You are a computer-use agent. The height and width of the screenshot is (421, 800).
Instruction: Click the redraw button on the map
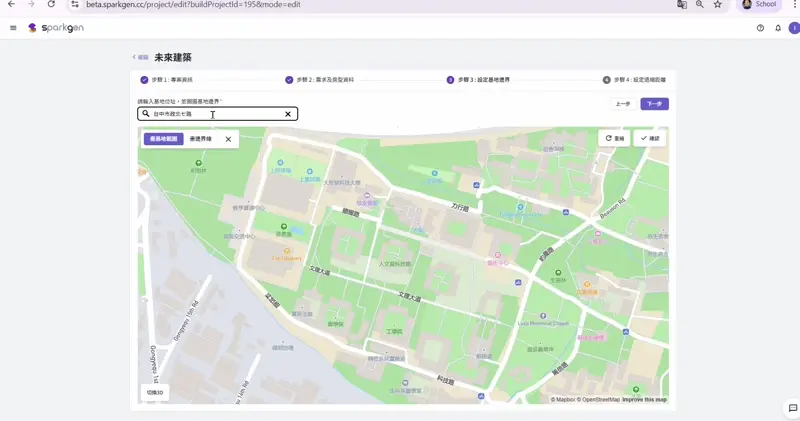pyautogui.click(x=615, y=139)
